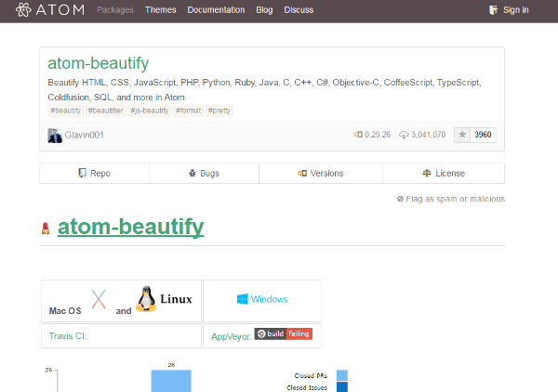Screen dimensions: 558x392
Task: Click the Versions tab icon
Action: point(302,174)
